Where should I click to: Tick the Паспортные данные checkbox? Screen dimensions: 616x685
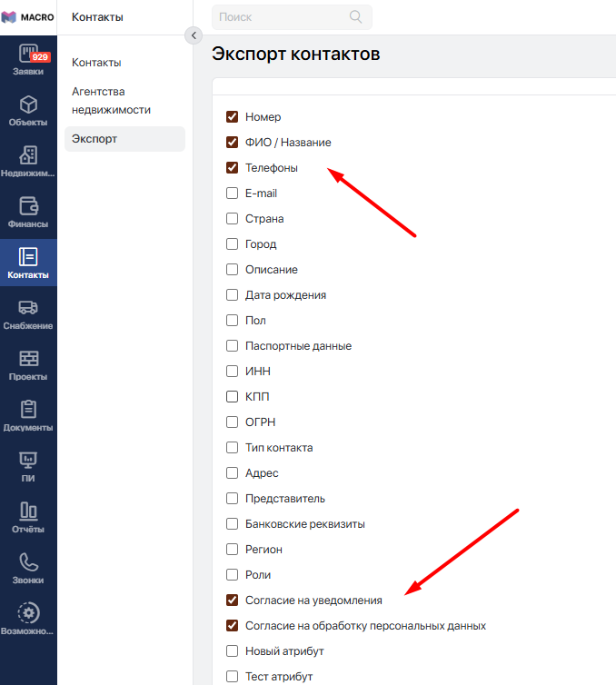(232, 346)
